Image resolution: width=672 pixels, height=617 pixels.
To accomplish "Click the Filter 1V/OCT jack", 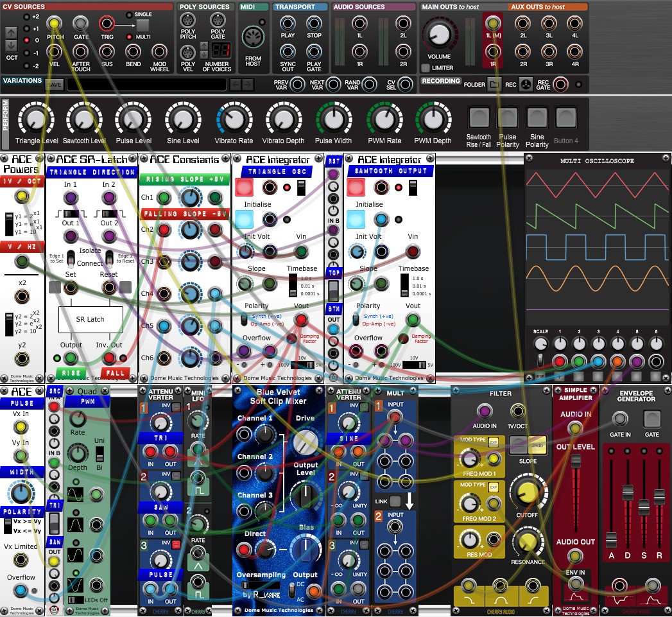I will (x=518, y=412).
